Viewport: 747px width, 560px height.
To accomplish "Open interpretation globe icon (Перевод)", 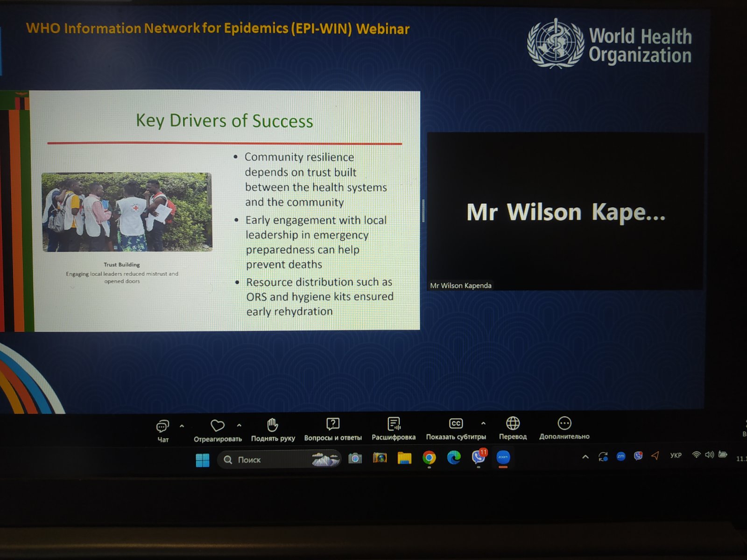I will point(513,423).
